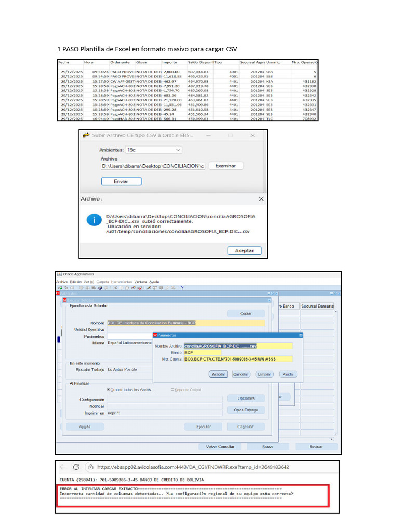Click the Find flashlight icon in Oracle toolbar
Image resolution: width=399 pixels, height=532 pixels.
click(66, 288)
